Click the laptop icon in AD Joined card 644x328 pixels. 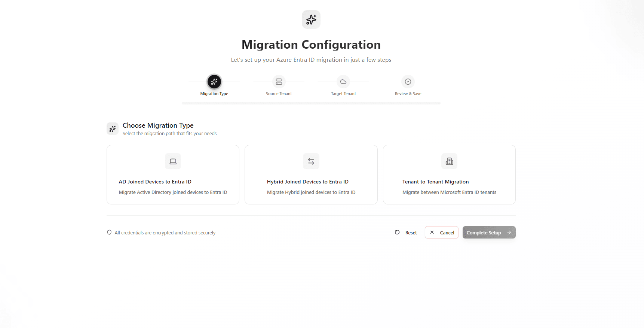point(173,161)
